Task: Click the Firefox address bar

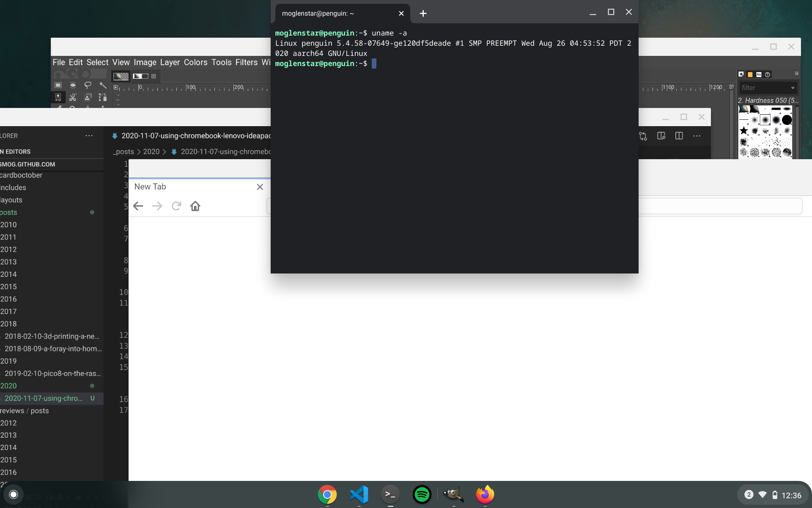Action: pos(719,206)
